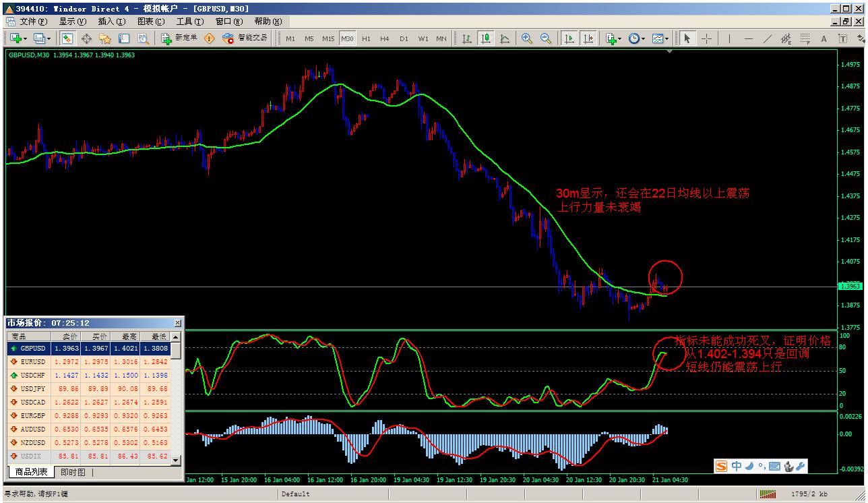Open the 工具(T) menu
Screen dimensions: 868x503
tap(189, 22)
